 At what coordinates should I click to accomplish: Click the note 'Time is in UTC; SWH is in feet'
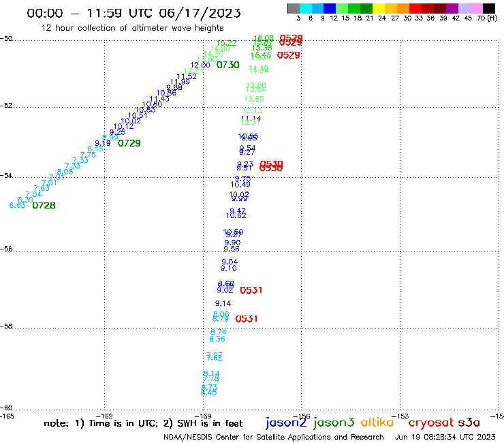coord(143,423)
